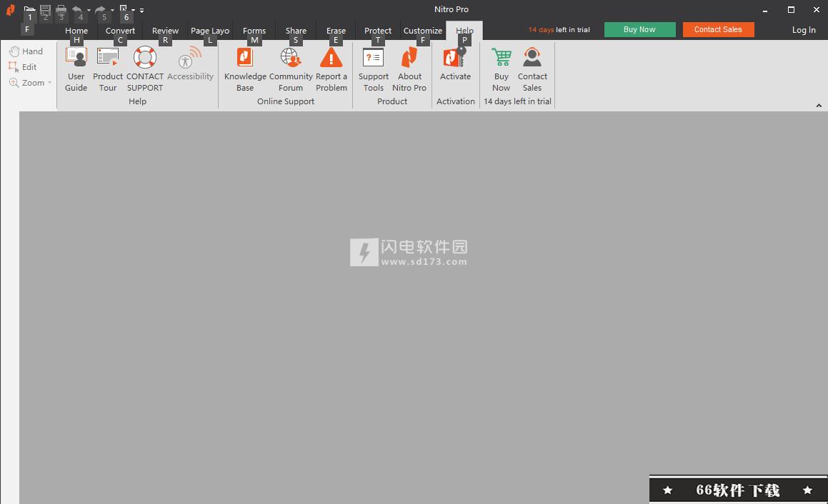Click the Print icon in quick access toolbar
The width and height of the screenshot is (828, 504).
[x=61, y=9]
